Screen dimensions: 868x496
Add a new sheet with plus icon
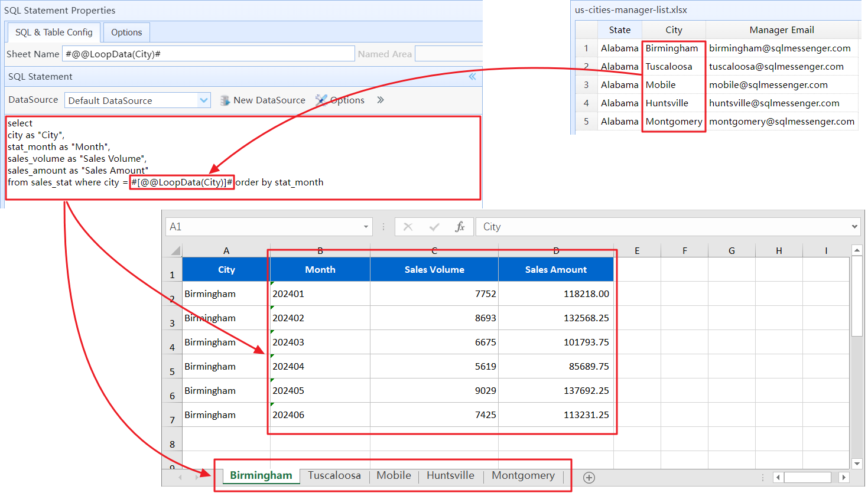589,478
